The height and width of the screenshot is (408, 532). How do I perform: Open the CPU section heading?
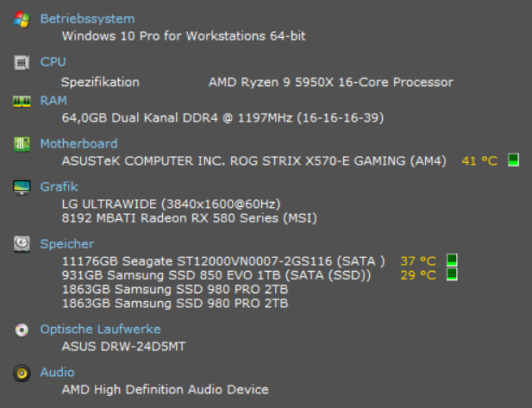click(53, 62)
